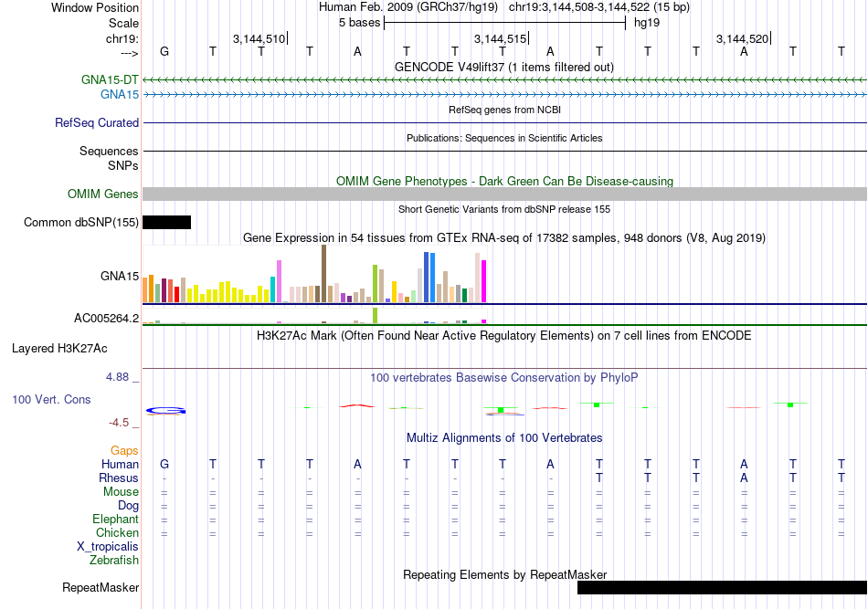868x609 pixels.
Task: Click the 4.88 PhyloP upper scale value
Action: (x=117, y=377)
